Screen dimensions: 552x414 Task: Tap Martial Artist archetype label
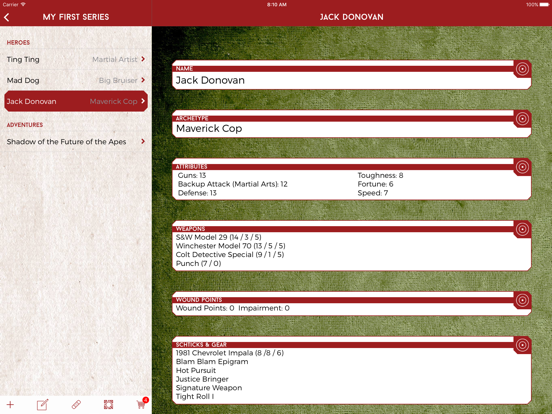(115, 59)
